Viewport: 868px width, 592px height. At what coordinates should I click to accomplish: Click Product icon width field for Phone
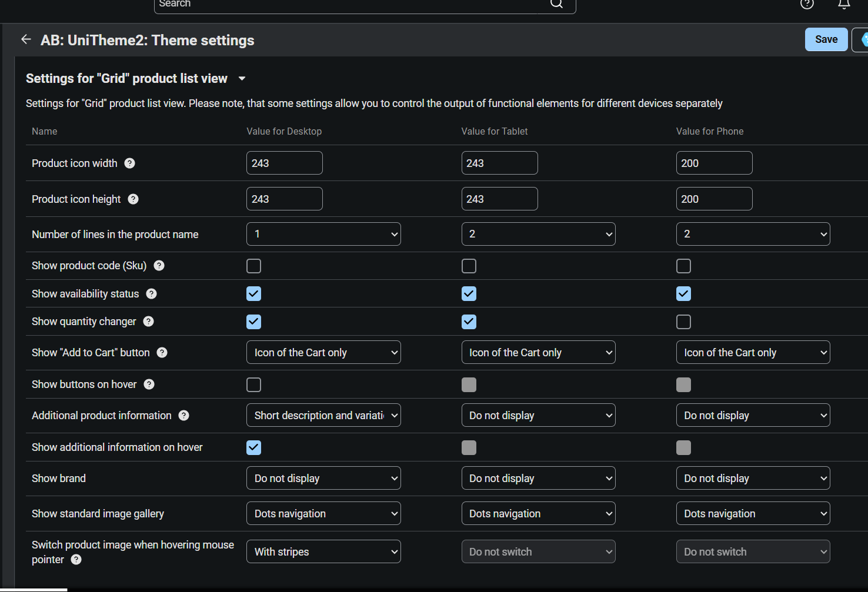point(714,163)
